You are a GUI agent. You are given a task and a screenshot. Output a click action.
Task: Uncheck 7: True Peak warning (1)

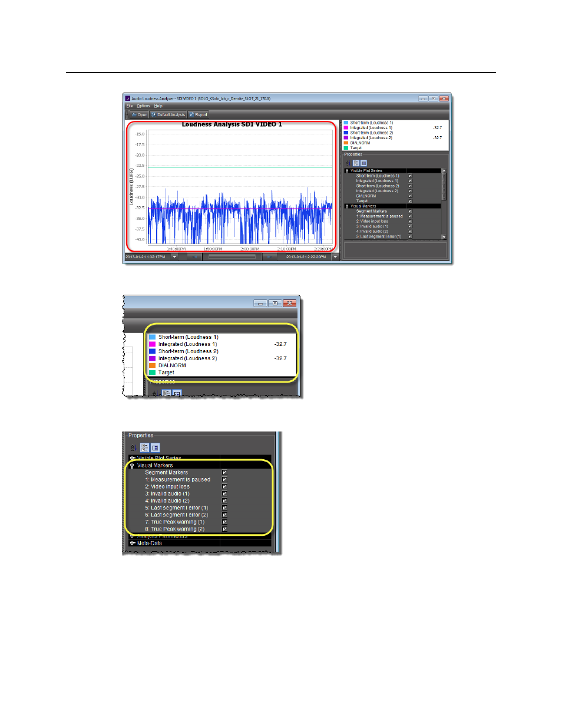224,522
